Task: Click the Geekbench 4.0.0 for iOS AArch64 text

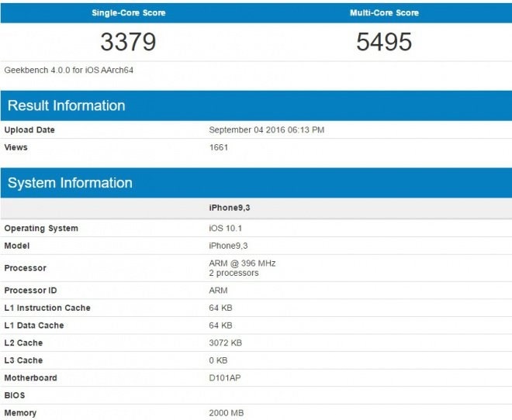Action: coord(68,70)
